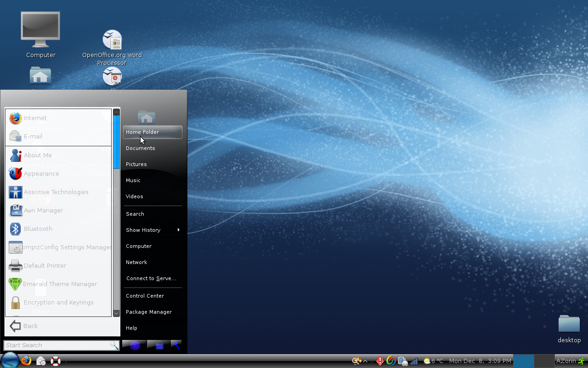Image resolution: width=588 pixels, height=368 pixels.
Task: Click the red update notification arrow in tray
Action: click(380, 361)
